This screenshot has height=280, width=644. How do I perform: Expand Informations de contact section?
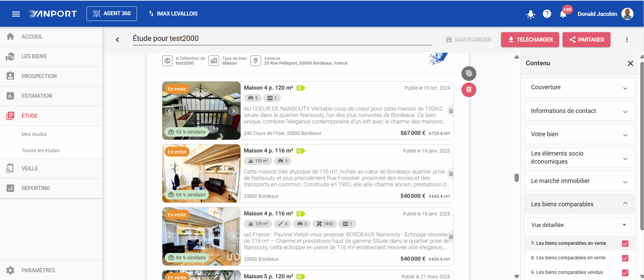click(579, 111)
